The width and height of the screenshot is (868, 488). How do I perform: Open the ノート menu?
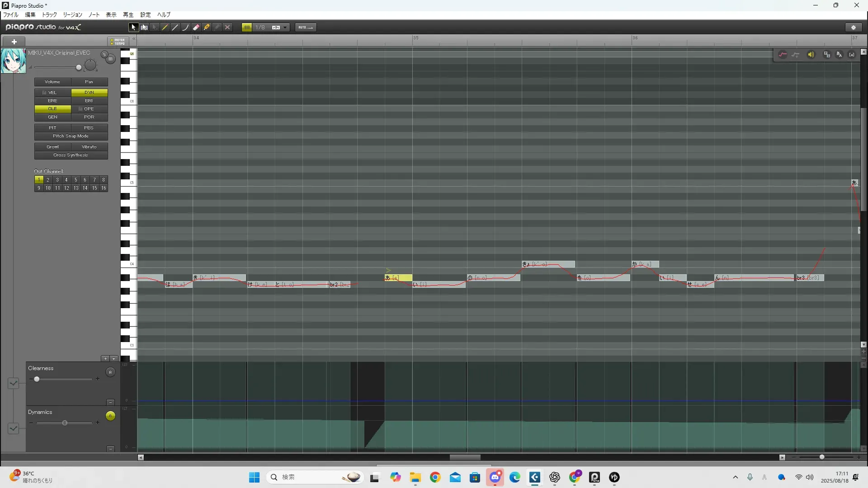(94, 15)
